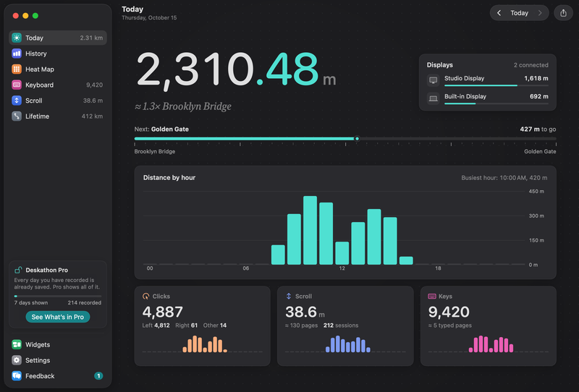The image size is (579, 392).
Task: Click the Settings gear icon
Action: [17, 360]
